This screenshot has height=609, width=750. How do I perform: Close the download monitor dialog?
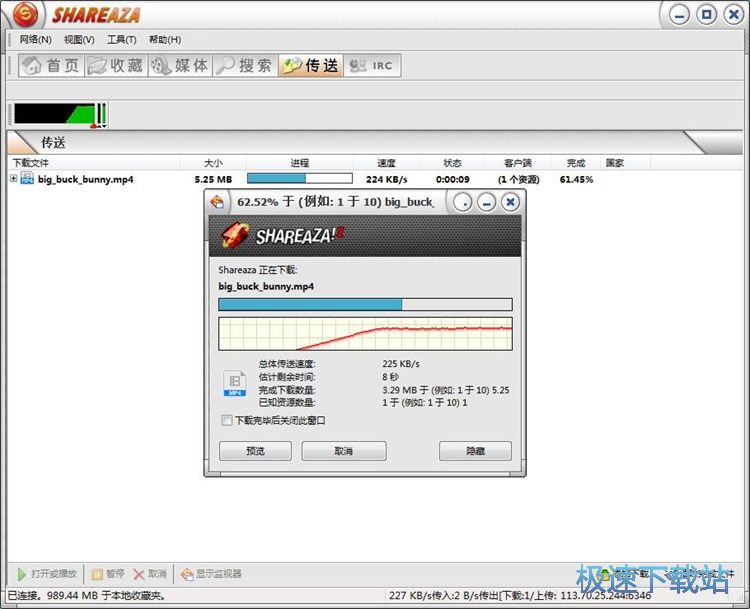click(x=510, y=203)
